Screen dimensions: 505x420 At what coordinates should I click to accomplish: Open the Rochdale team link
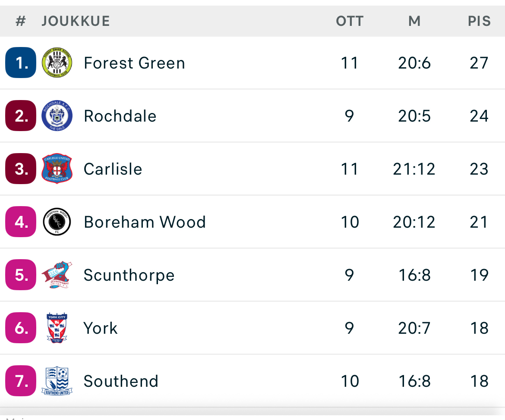[x=120, y=116]
